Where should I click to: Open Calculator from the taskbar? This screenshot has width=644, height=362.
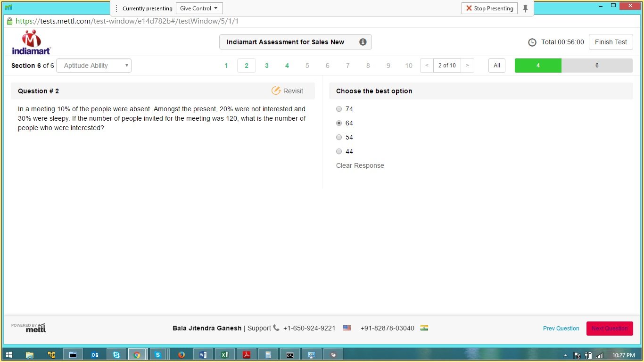[x=268, y=355]
